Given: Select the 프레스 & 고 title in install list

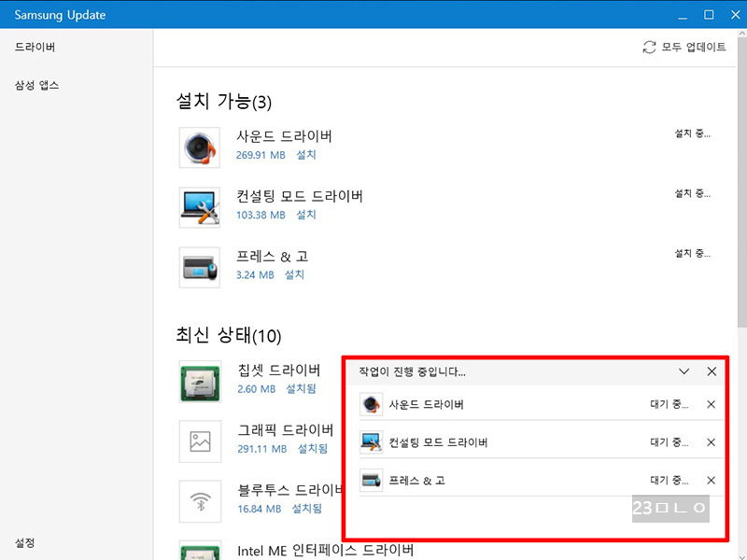Looking at the screenshot, I should (273, 256).
